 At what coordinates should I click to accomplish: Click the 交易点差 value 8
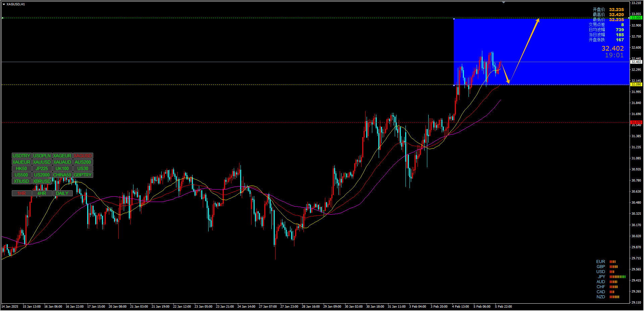tap(623, 25)
